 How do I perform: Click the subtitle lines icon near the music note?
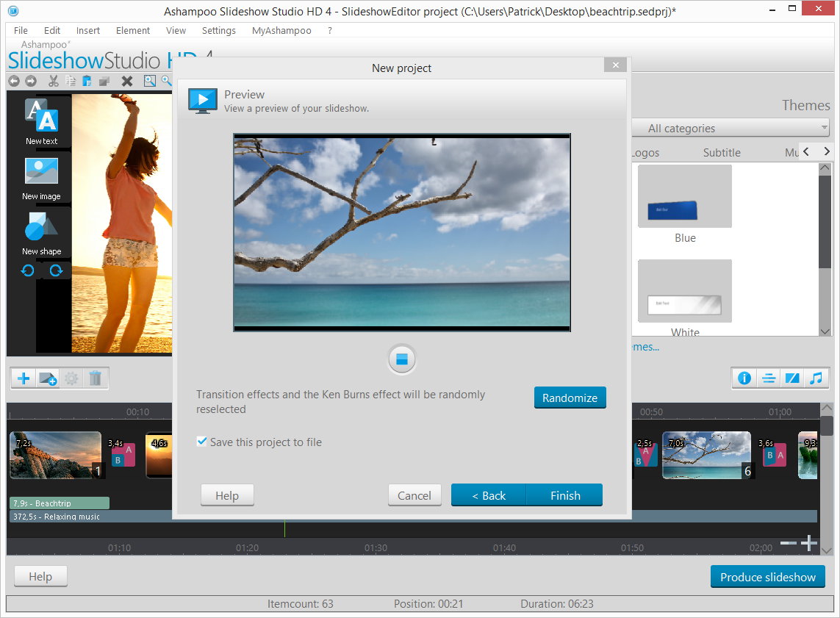(769, 378)
